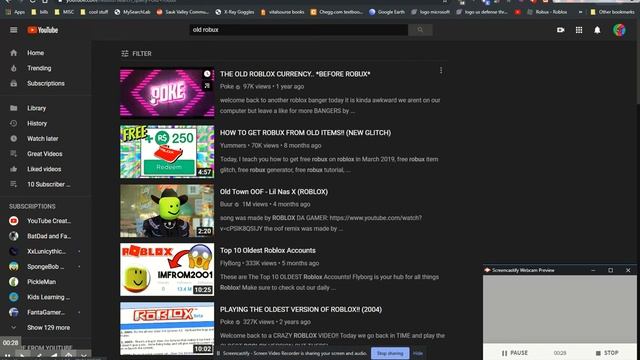Go to the YouTube logo home

(x=42, y=30)
